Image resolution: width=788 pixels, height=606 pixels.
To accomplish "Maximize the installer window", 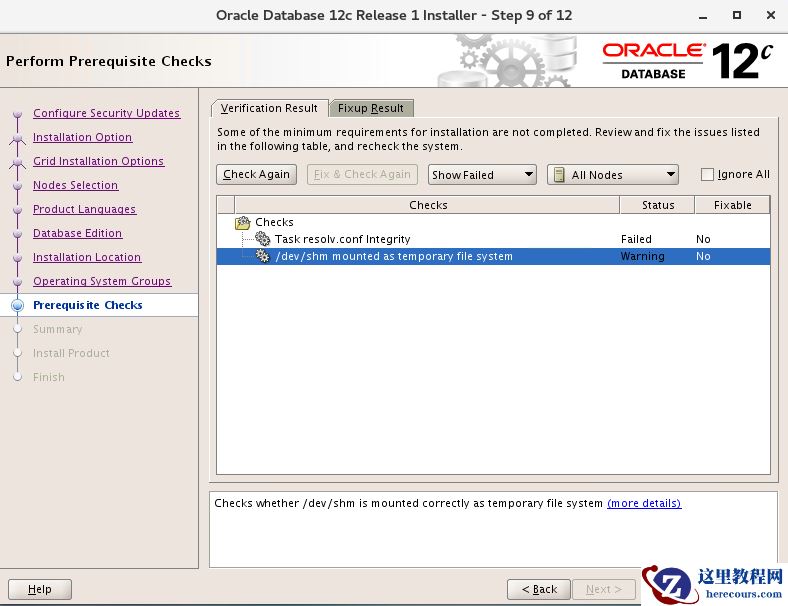I will (x=737, y=16).
